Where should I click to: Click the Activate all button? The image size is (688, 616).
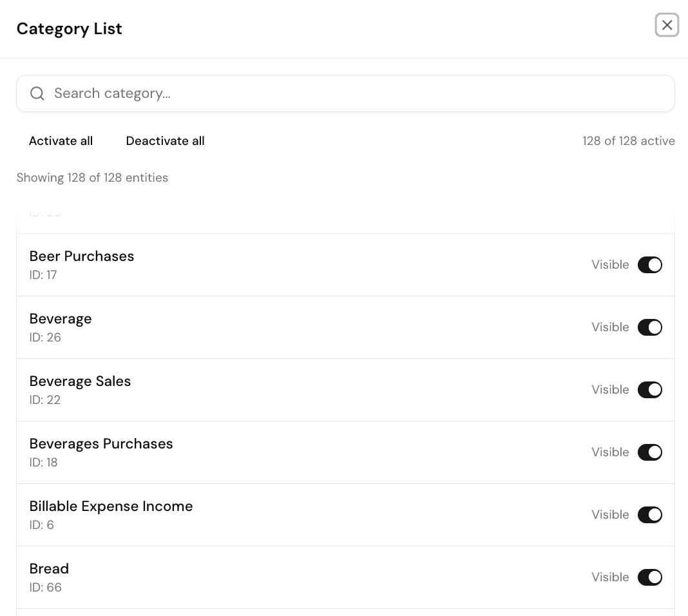[x=61, y=141]
